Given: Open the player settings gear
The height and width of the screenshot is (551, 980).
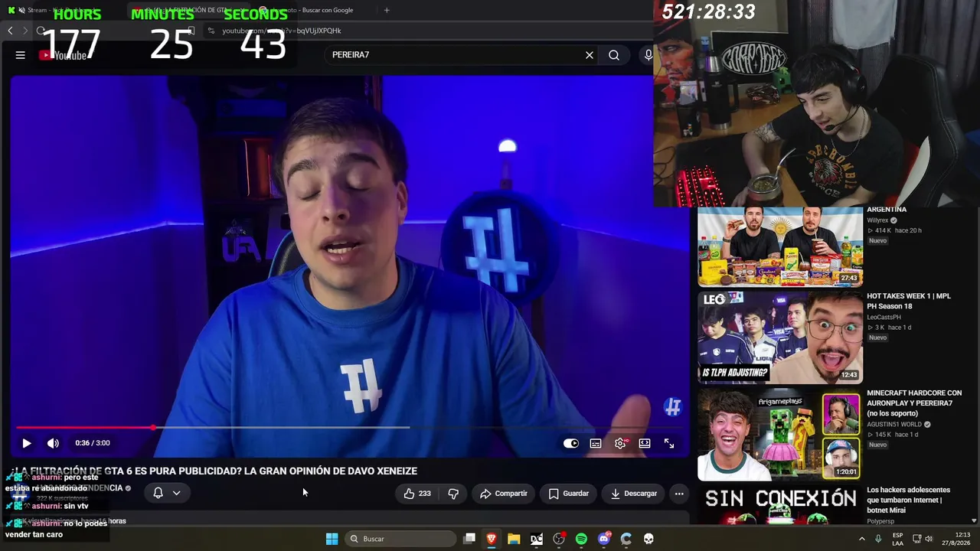Looking at the screenshot, I should [x=620, y=443].
